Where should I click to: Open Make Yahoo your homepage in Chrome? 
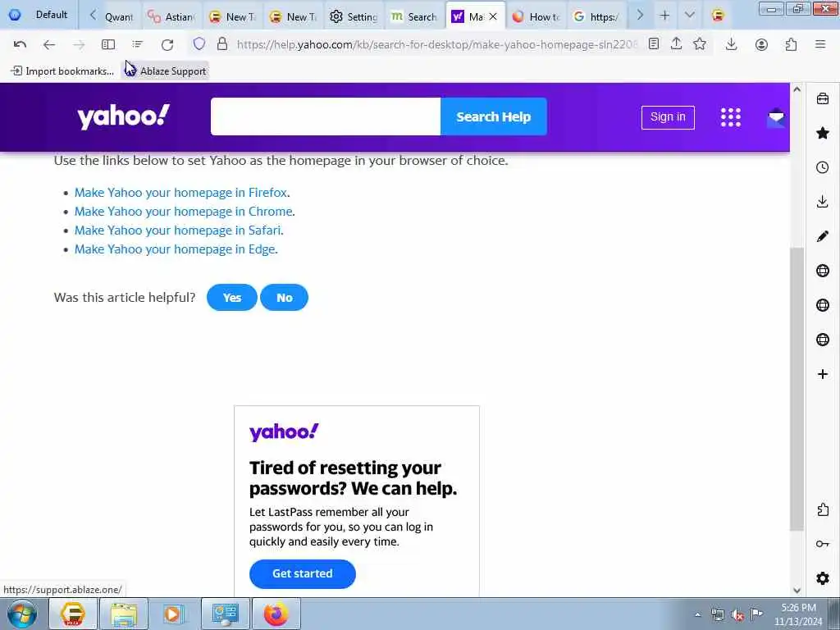184,211
